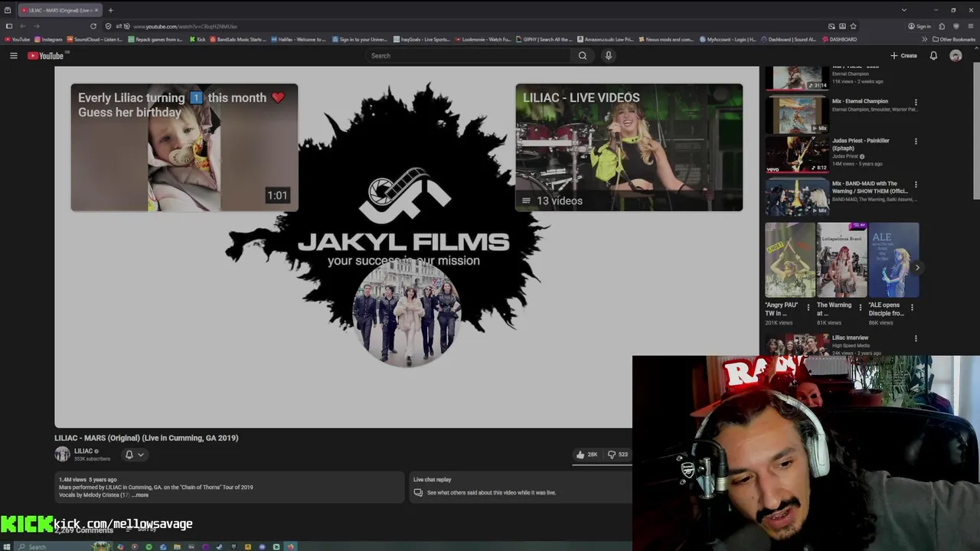Open the GIPHY bookmark
The width and height of the screenshot is (980, 551).
(x=544, y=39)
